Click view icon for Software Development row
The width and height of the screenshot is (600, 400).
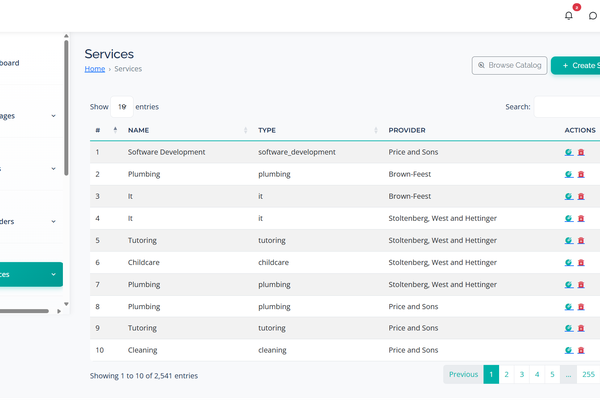(x=569, y=152)
